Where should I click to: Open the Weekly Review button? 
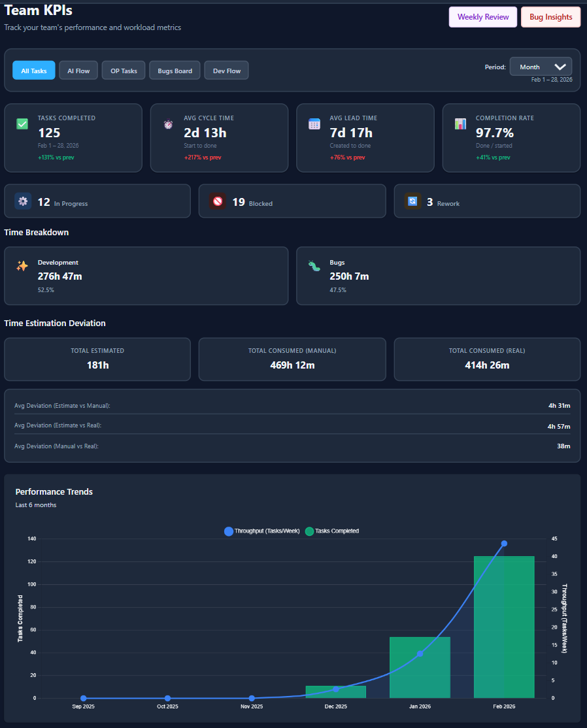tap(483, 17)
